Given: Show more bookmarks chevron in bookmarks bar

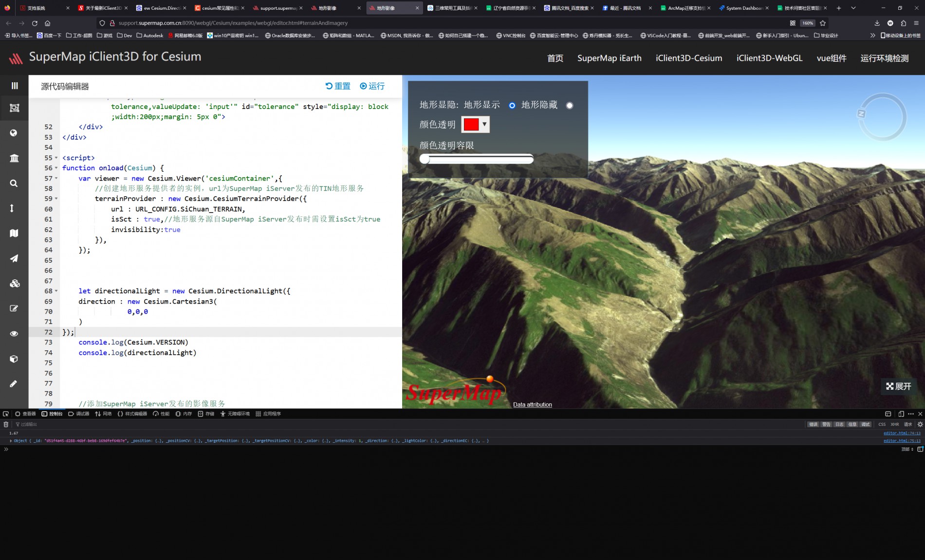Looking at the screenshot, I should point(872,36).
